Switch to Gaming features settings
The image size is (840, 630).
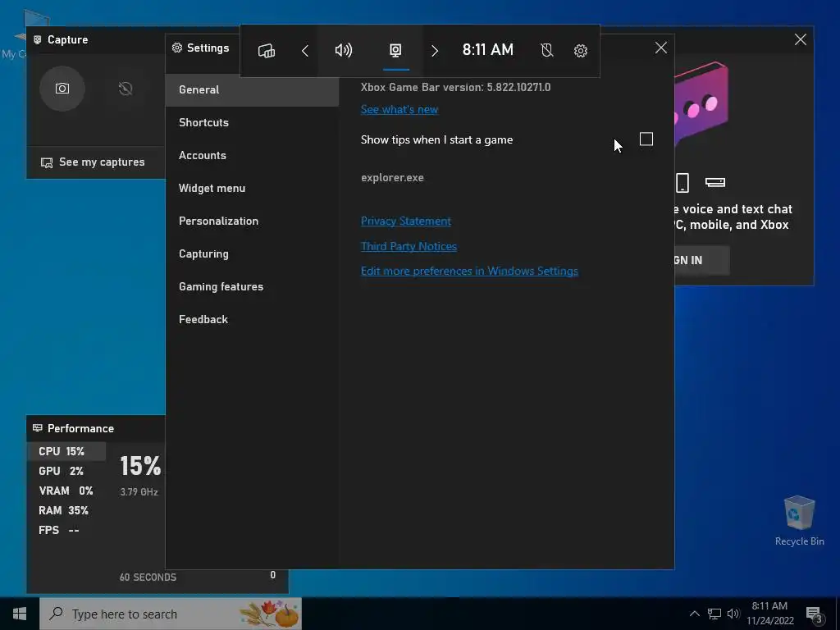coord(252,286)
